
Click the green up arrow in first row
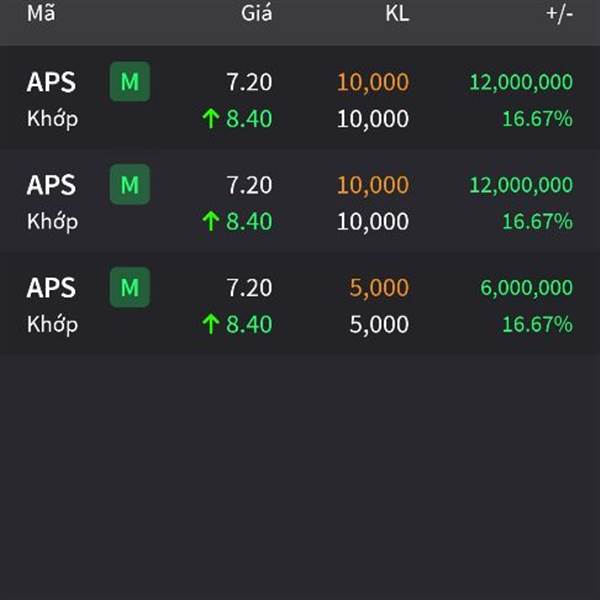(210, 118)
